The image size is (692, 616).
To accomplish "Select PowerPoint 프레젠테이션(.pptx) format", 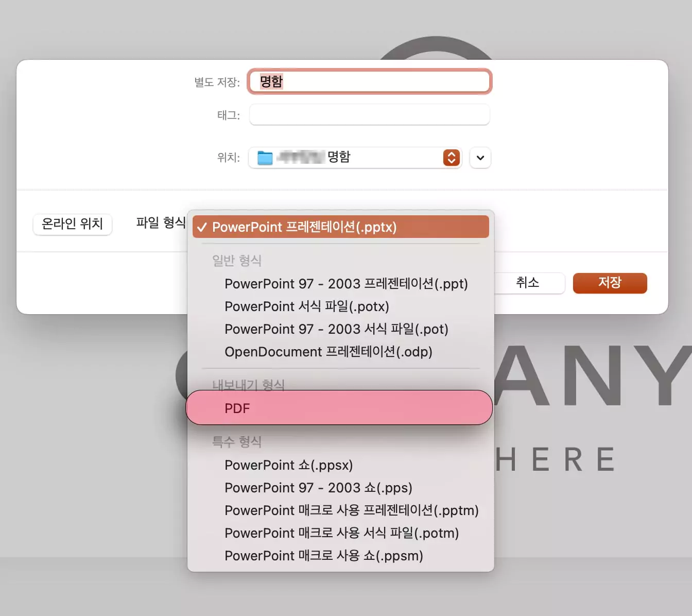I will click(x=340, y=227).
